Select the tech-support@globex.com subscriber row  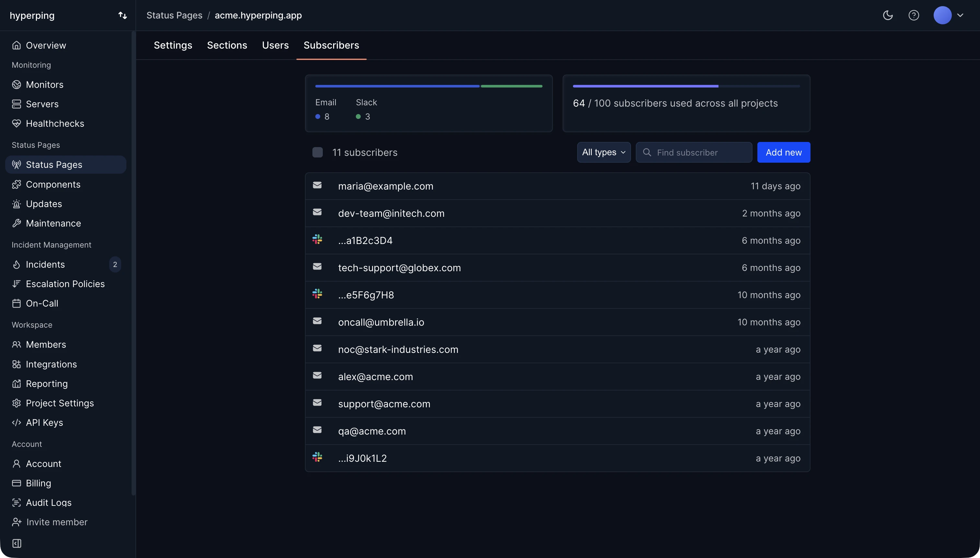pyautogui.click(x=557, y=268)
